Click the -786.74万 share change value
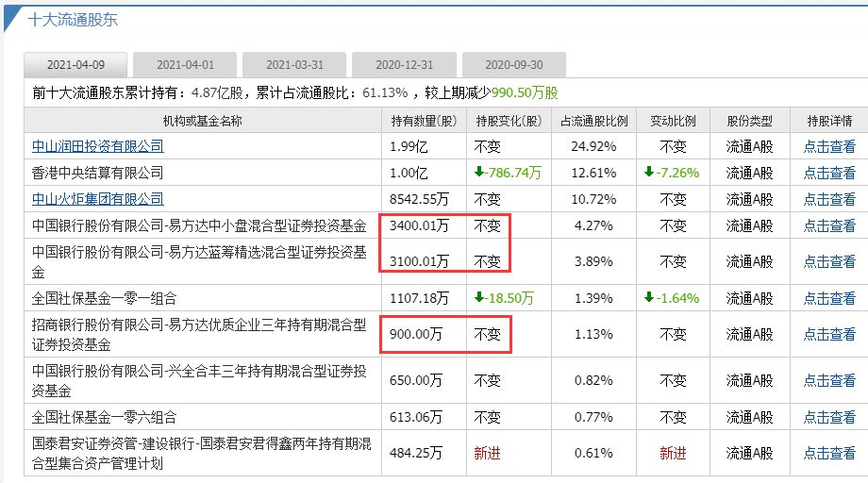Viewport: 868px width, 483px height. pyautogui.click(x=509, y=173)
